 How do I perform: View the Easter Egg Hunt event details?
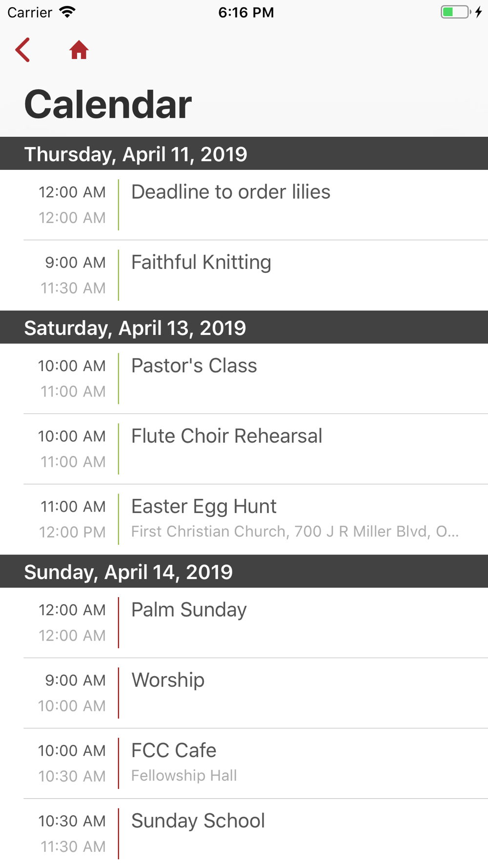point(256,519)
